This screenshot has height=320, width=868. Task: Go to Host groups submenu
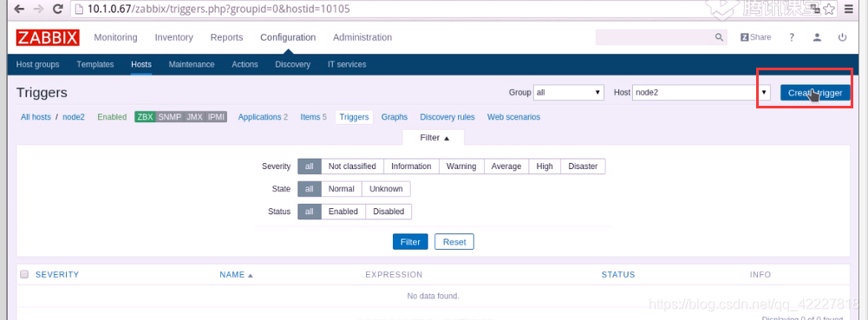pos(37,64)
